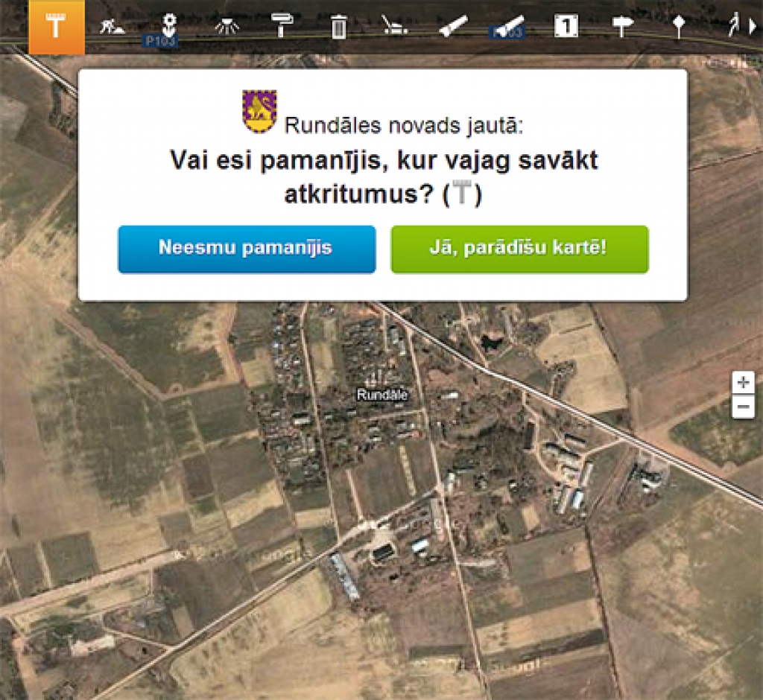Image resolution: width=763 pixels, height=700 pixels.
Task: Select the orange waste collection category icon
Action: (x=56, y=28)
